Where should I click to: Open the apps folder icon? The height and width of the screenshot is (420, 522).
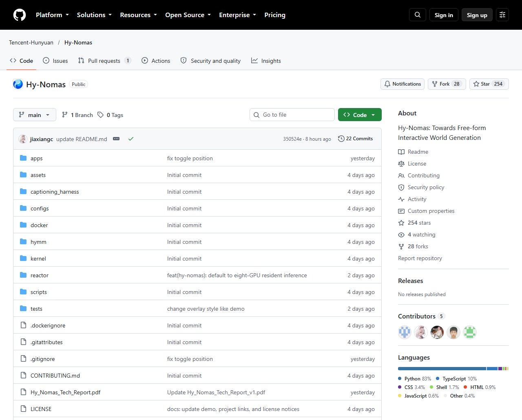(x=23, y=158)
